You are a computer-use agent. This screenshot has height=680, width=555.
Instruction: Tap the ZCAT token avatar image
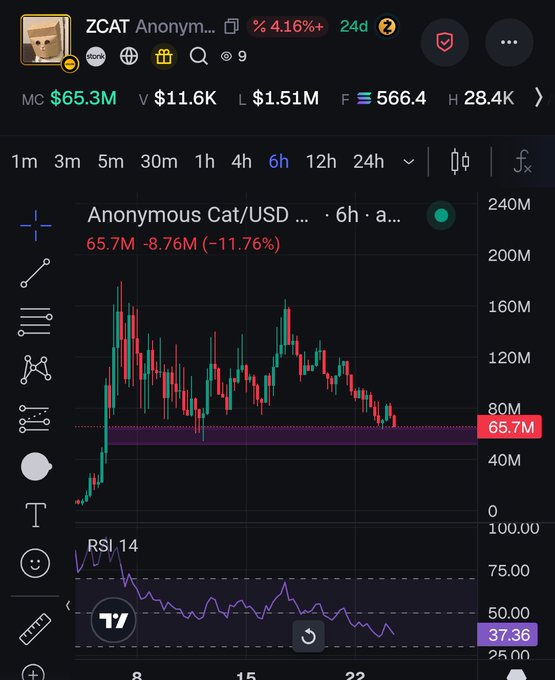pos(46,40)
